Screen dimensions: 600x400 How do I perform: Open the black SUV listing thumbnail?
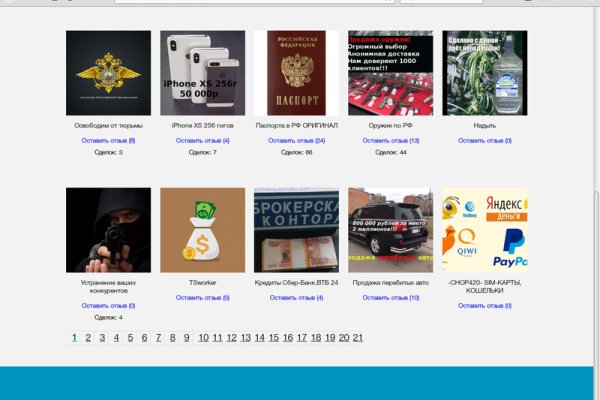391,230
